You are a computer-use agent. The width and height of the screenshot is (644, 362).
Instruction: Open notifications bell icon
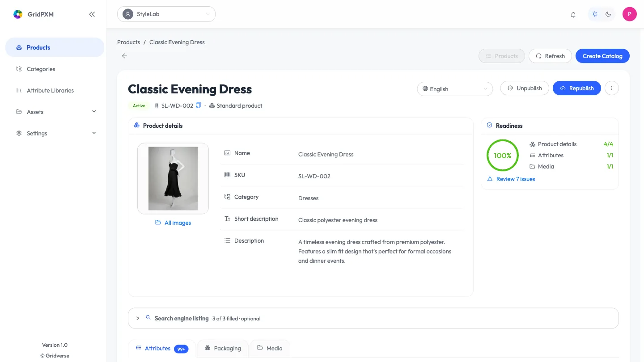pos(573,14)
